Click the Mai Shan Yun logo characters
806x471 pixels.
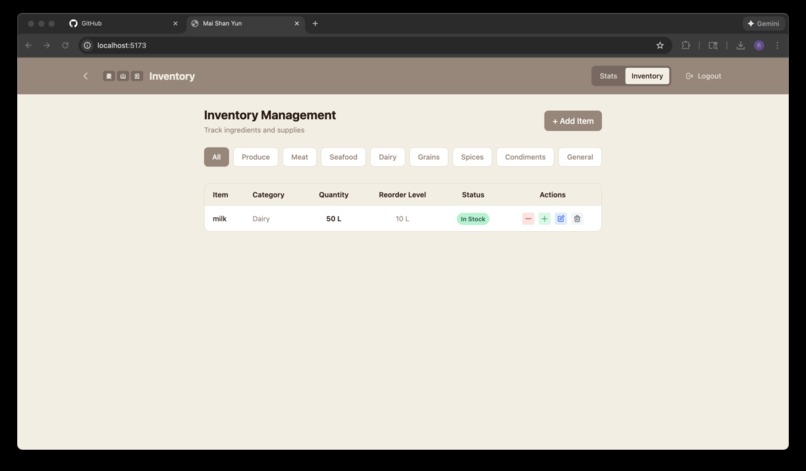[x=122, y=76]
